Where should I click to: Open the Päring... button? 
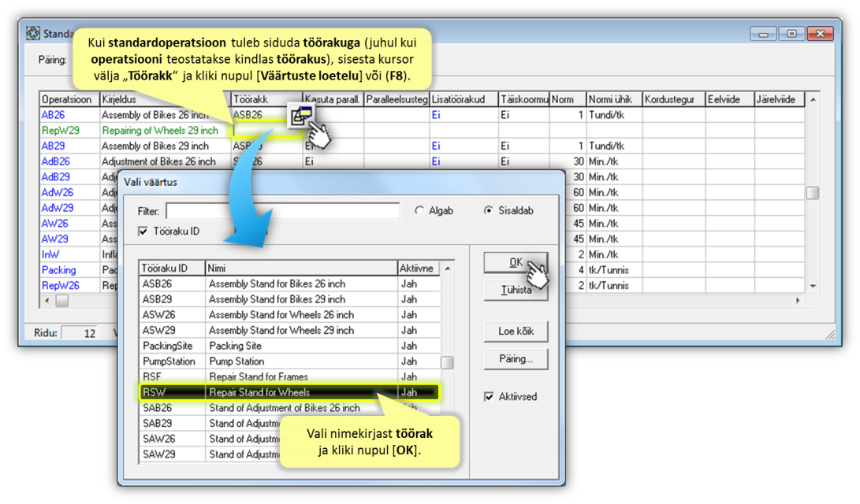tap(516, 359)
